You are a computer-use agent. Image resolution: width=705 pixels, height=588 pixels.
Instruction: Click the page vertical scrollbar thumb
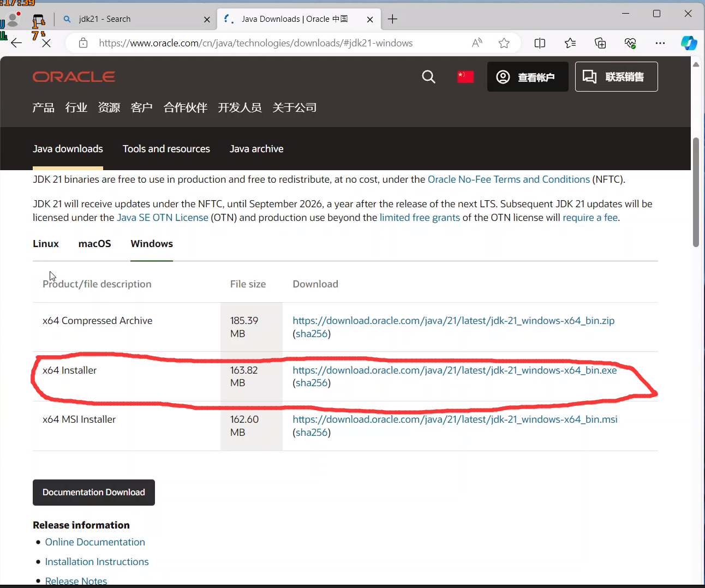tap(696, 193)
